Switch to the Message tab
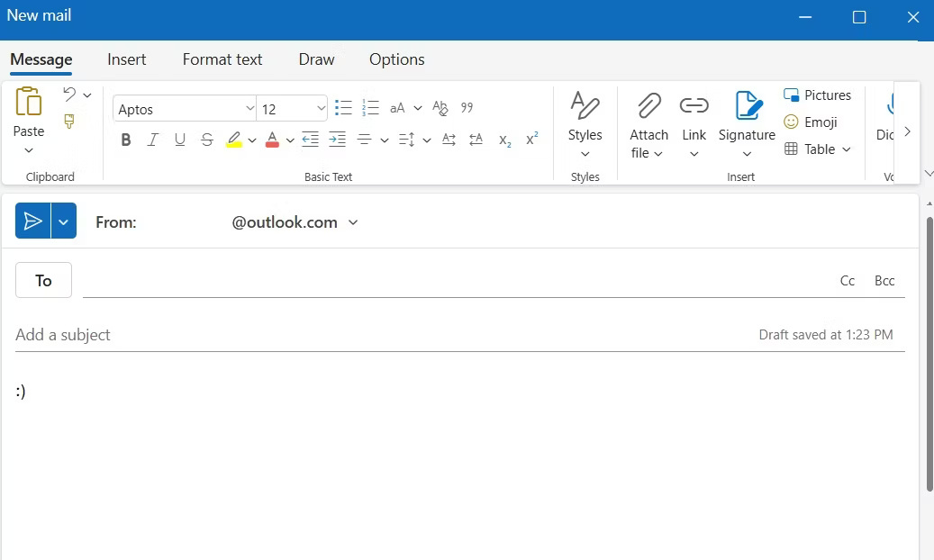The width and height of the screenshot is (934, 560). click(x=41, y=59)
